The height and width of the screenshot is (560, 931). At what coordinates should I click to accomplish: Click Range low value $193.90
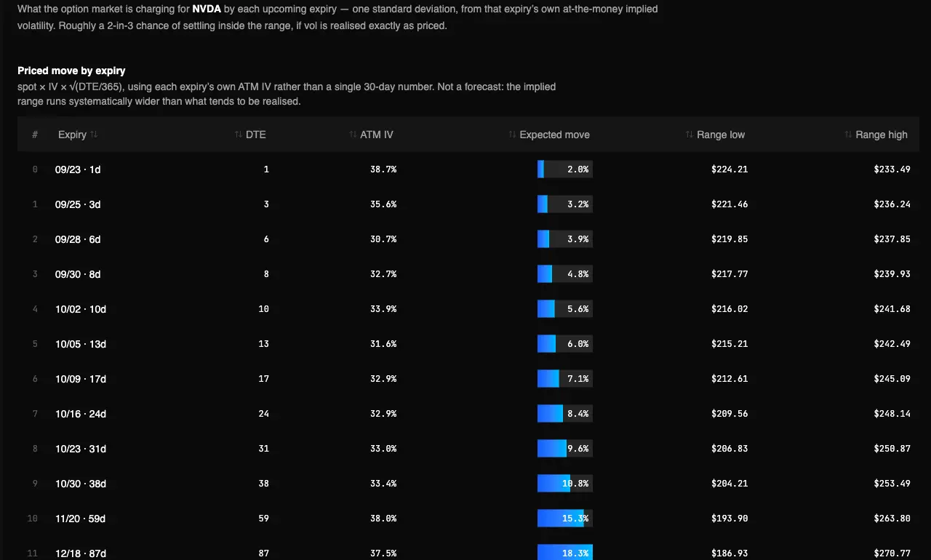click(730, 519)
